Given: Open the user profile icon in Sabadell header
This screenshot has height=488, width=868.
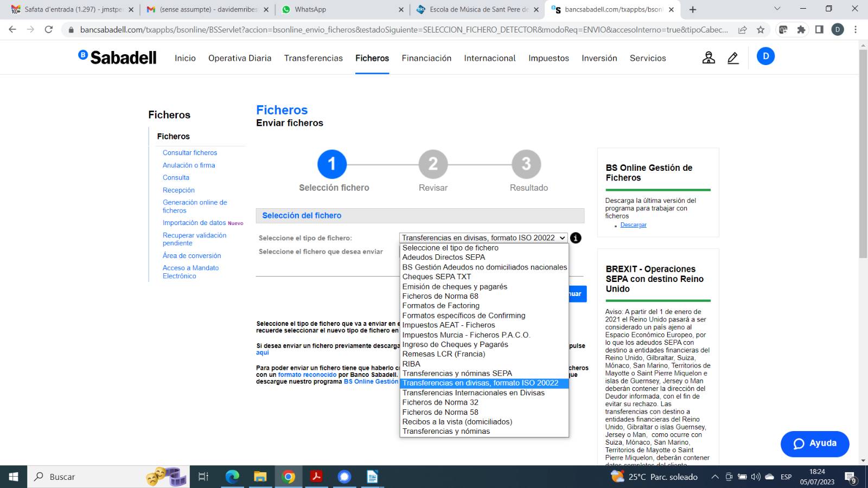Looking at the screenshot, I should tap(709, 57).
